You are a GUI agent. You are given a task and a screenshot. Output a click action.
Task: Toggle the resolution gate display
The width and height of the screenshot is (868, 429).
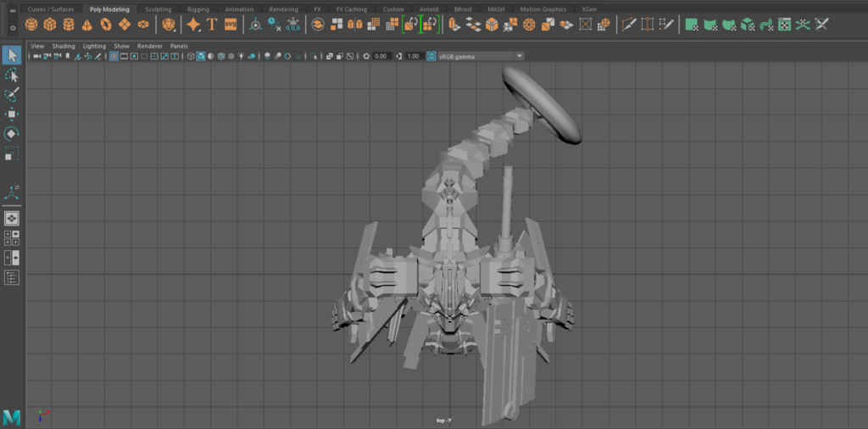134,56
